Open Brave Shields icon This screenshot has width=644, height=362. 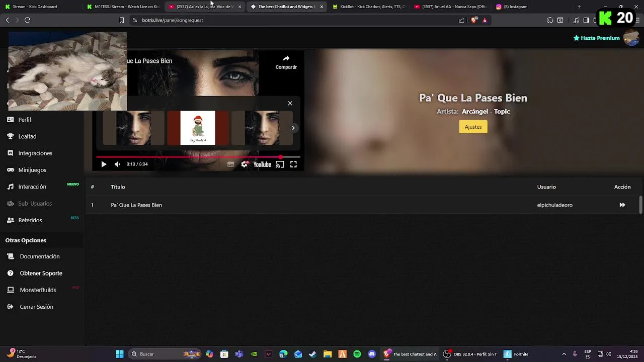(474, 20)
